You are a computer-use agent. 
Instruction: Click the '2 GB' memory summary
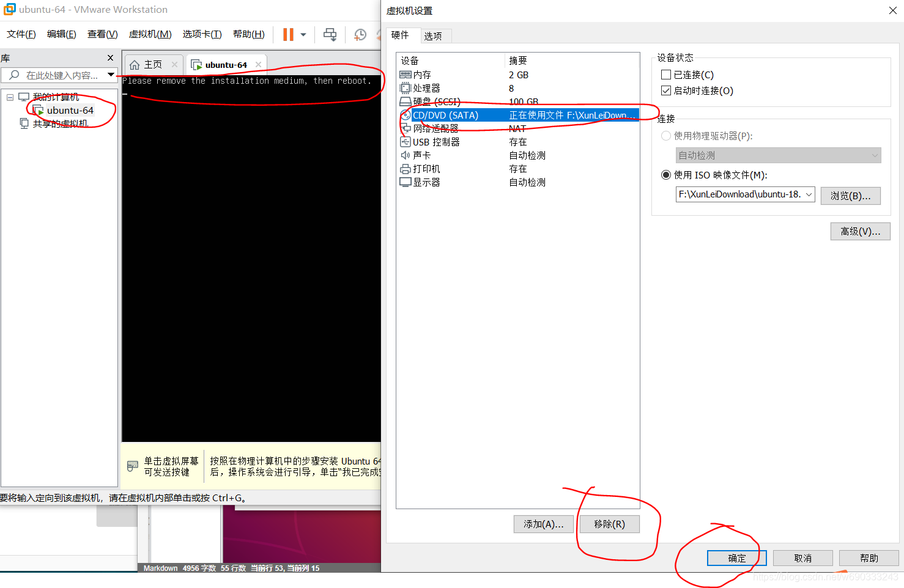pos(519,75)
